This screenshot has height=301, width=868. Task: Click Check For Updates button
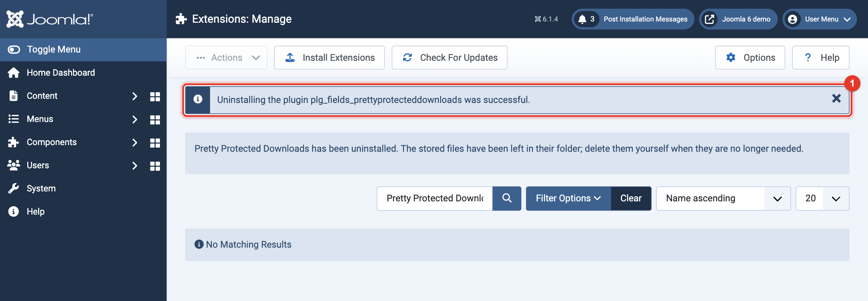tap(449, 57)
